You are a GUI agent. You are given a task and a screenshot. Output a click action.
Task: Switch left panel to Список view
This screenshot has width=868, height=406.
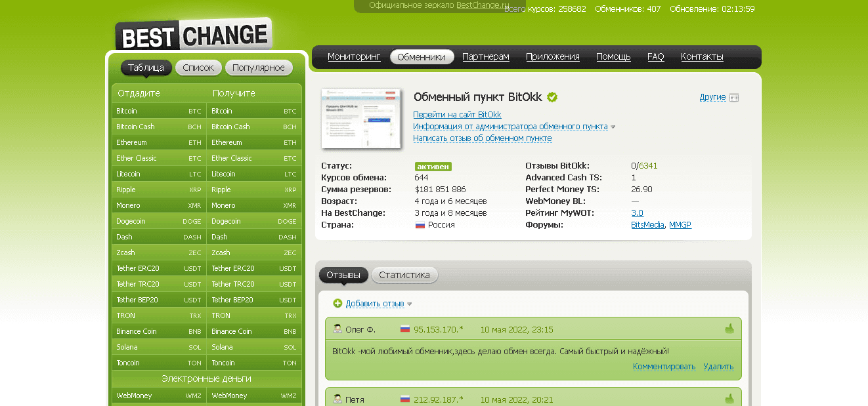point(198,68)
